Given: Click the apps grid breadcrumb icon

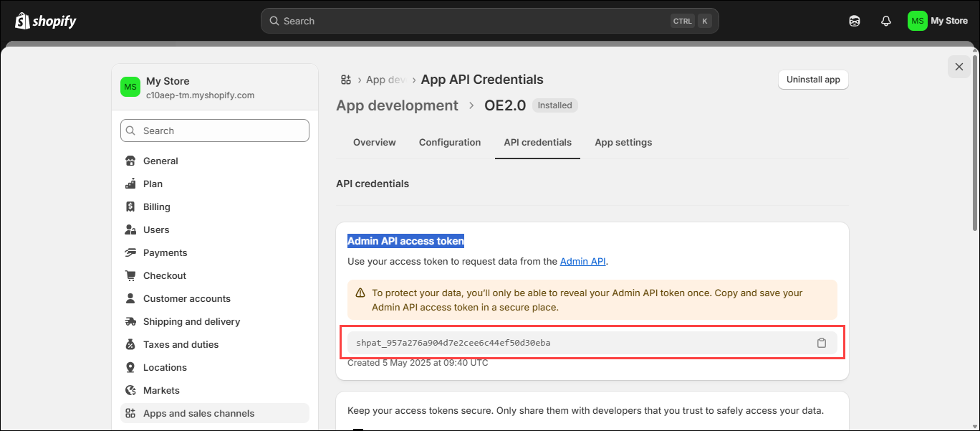Looking at the screenshot, I should [x=346, y=80].
